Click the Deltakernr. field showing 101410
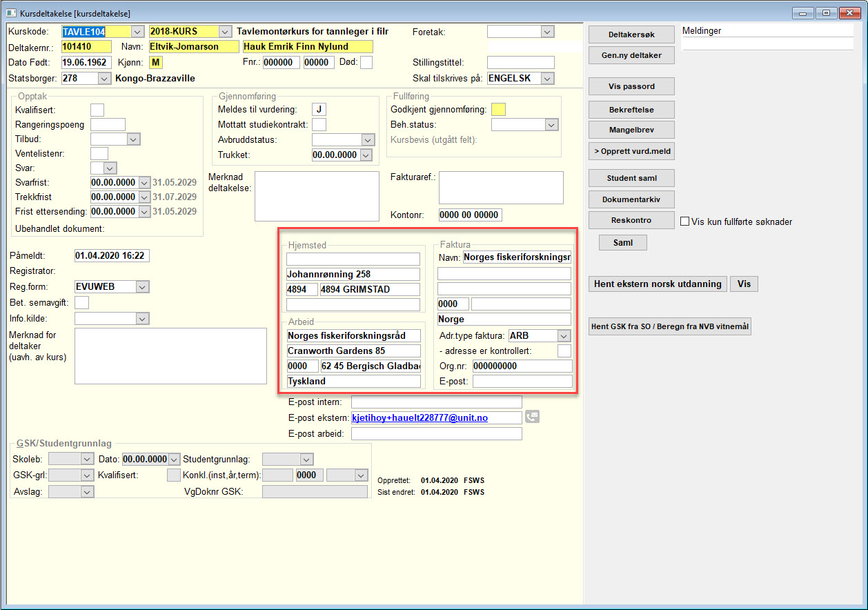 [86, 47]
